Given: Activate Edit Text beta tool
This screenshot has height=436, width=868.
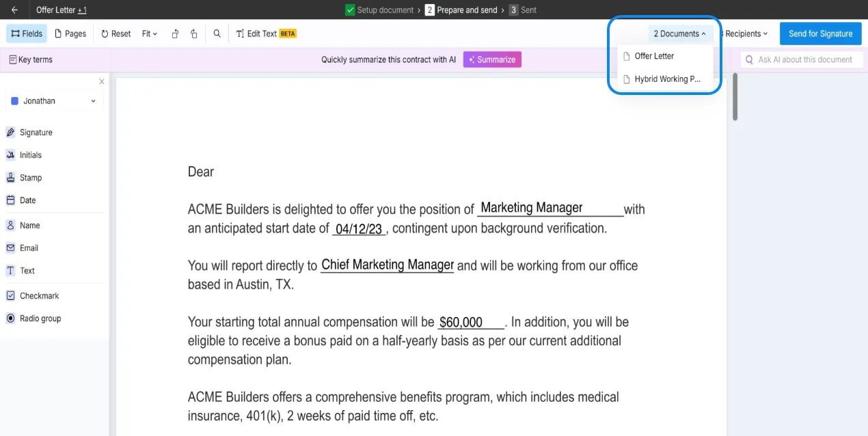Looking at the screenshot, I should point(266,33).
